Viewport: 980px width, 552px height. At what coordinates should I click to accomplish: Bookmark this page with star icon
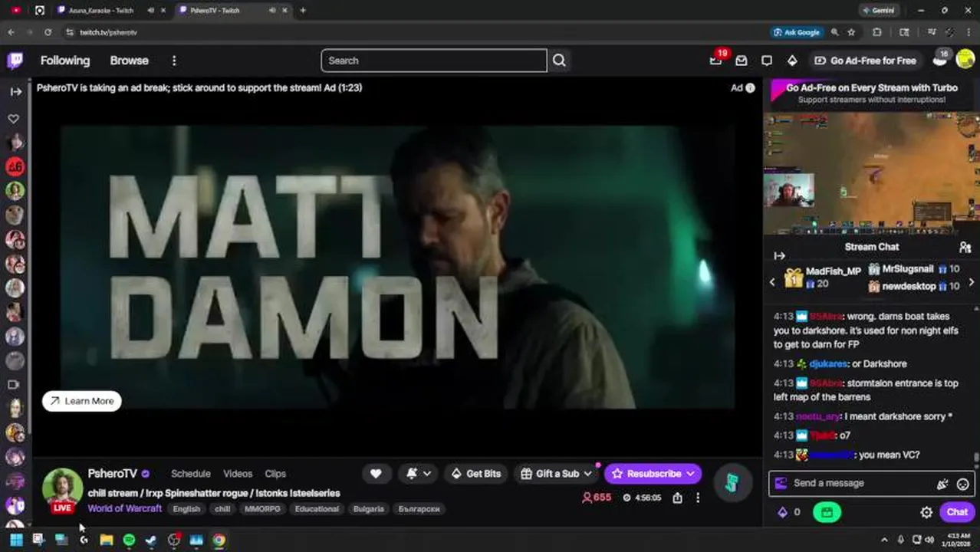851,32
